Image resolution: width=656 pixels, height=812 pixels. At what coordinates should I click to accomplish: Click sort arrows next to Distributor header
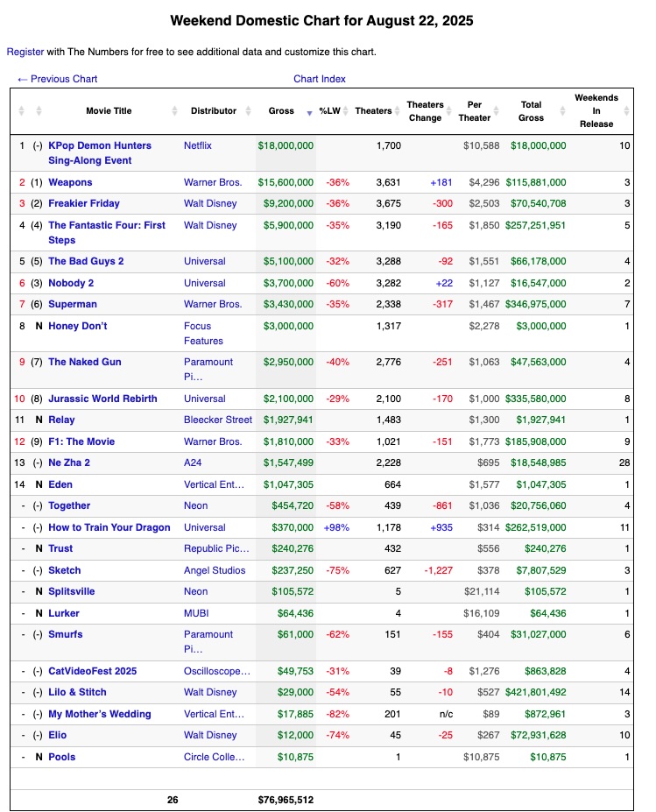[x=248, y=111]
